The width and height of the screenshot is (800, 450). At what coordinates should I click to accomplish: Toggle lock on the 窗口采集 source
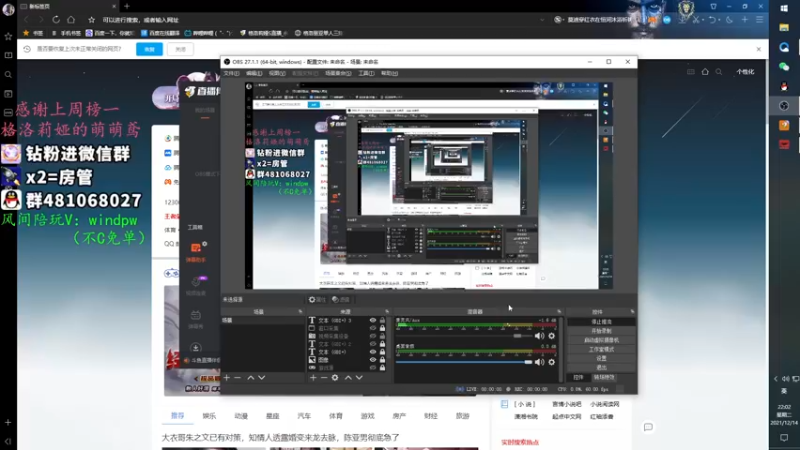(x=382, y=328)
